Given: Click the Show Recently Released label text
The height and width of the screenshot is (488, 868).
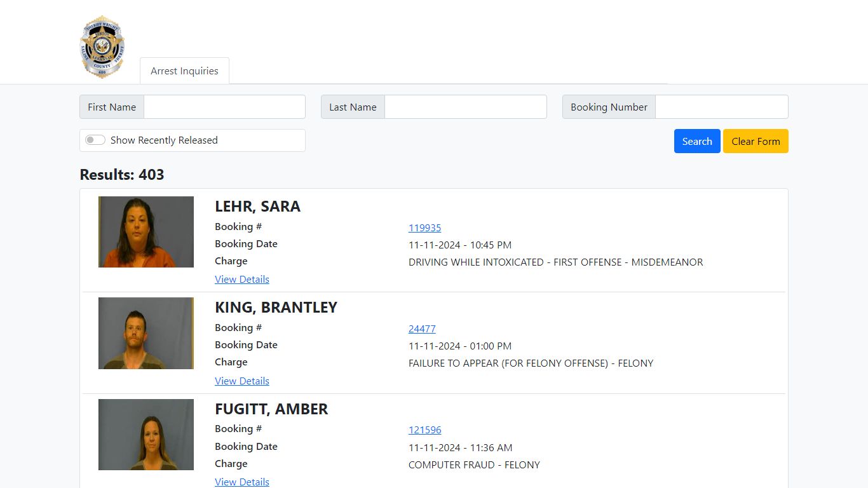Looking at the screenshot, I should pos(164,140).
